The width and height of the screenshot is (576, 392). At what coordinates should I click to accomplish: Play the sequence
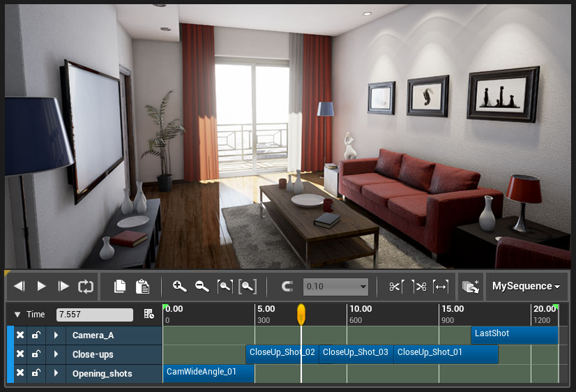pos(41,286)
